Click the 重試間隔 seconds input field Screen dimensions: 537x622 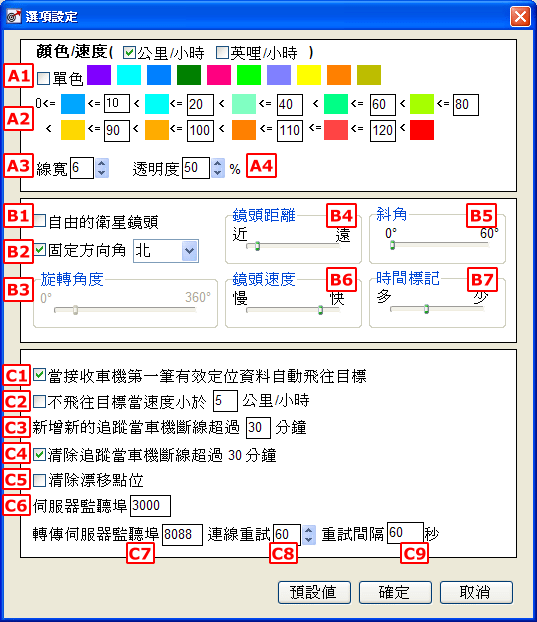click(x=405, y=533)
